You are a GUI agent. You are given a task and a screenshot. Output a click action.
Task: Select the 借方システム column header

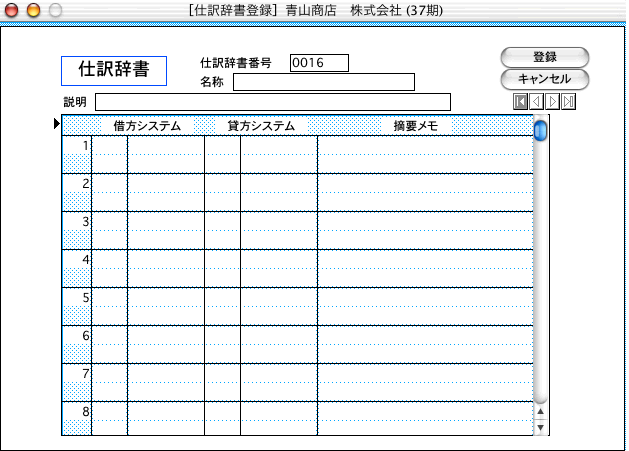[x=147, y=126]
